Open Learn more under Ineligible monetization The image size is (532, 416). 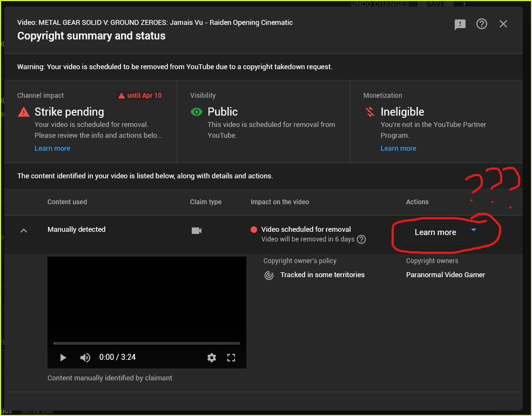tap(398, 148)
